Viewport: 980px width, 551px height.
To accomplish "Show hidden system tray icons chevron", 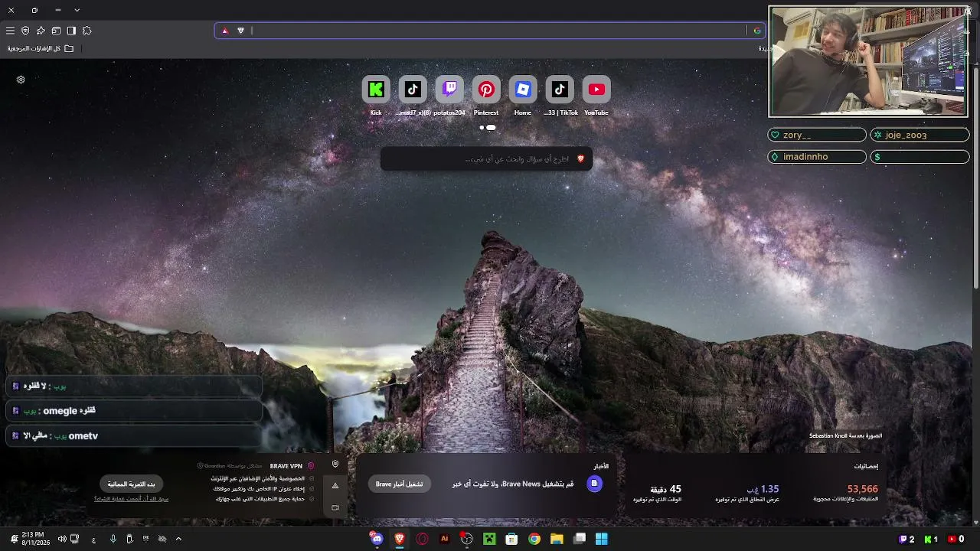I will pyautogui.click(x=178, y=539).
